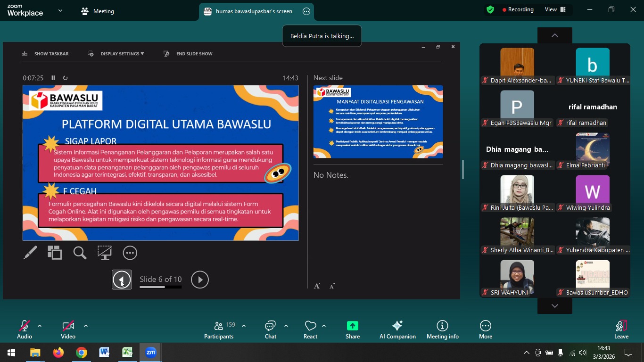
Task: Open the see all slides view
Action: click(x=55, y=253)
